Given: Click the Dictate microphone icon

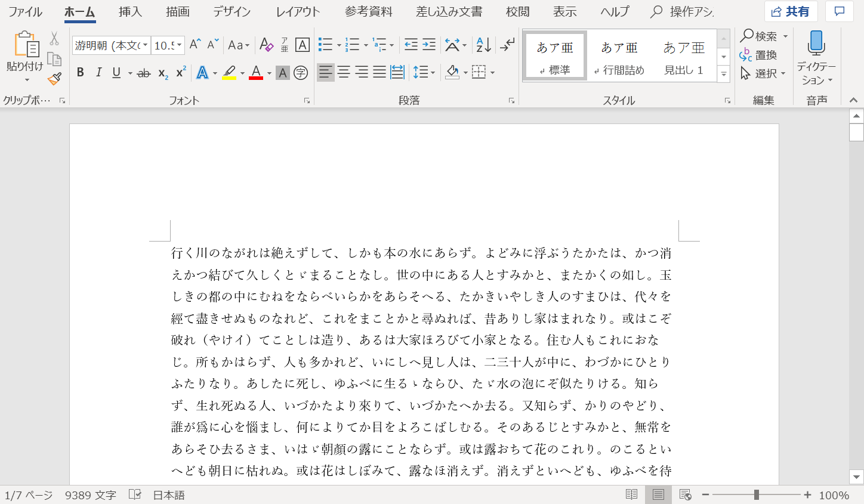Looking at the screenshot, I should click(816, 44).
